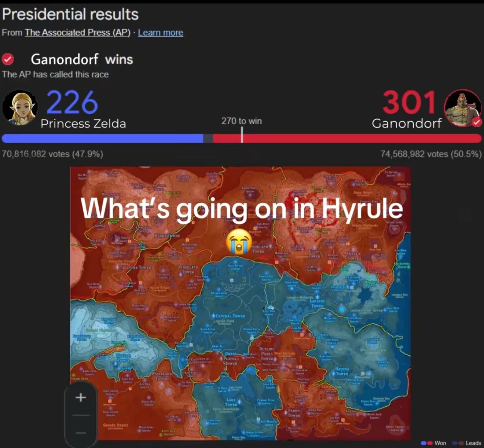Viewport: 484px width, 448px height.
Task: Click the Ganondorf name under 301
Action: (407, 124)
